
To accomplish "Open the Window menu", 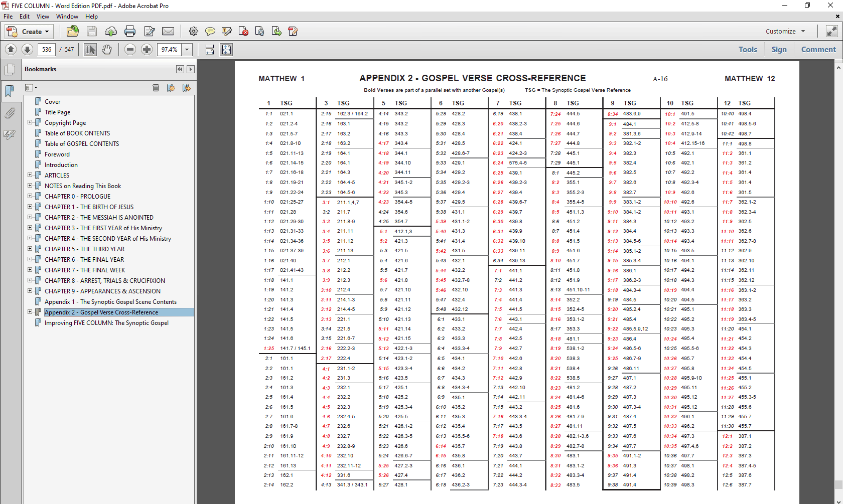I will [x=67, y=17].
